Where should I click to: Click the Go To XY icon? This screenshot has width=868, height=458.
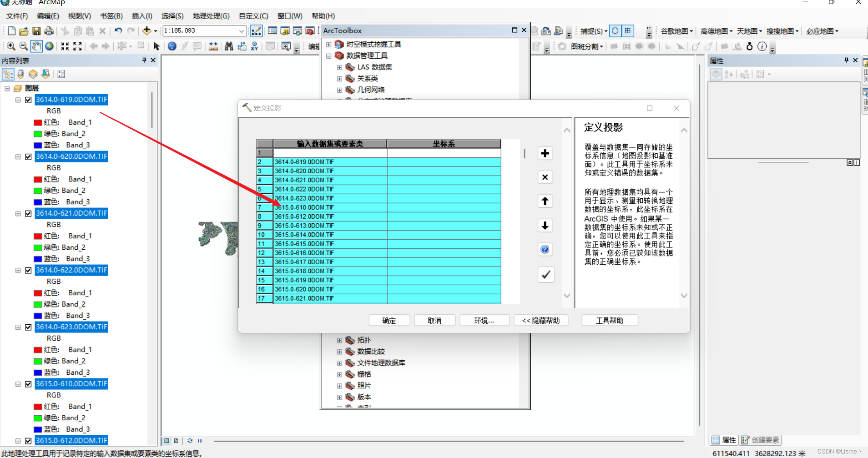(x=254, y=46)
